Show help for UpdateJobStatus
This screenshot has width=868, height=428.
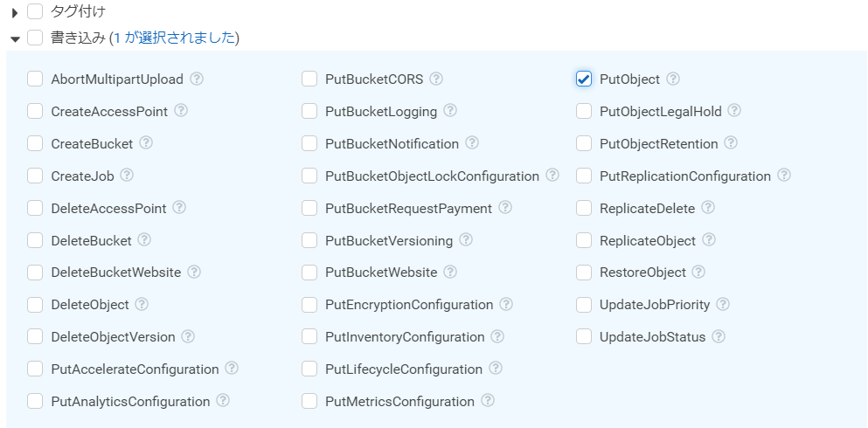719,336
